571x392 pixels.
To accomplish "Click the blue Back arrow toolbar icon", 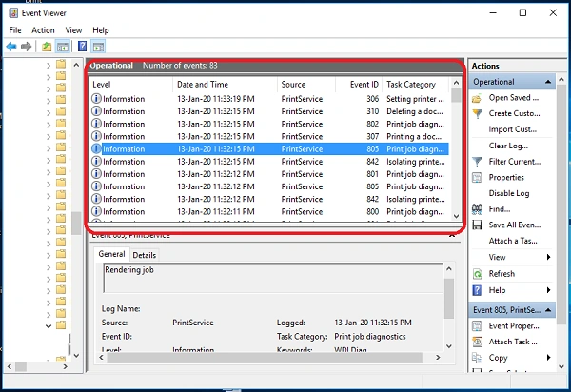I will (11, 47).
